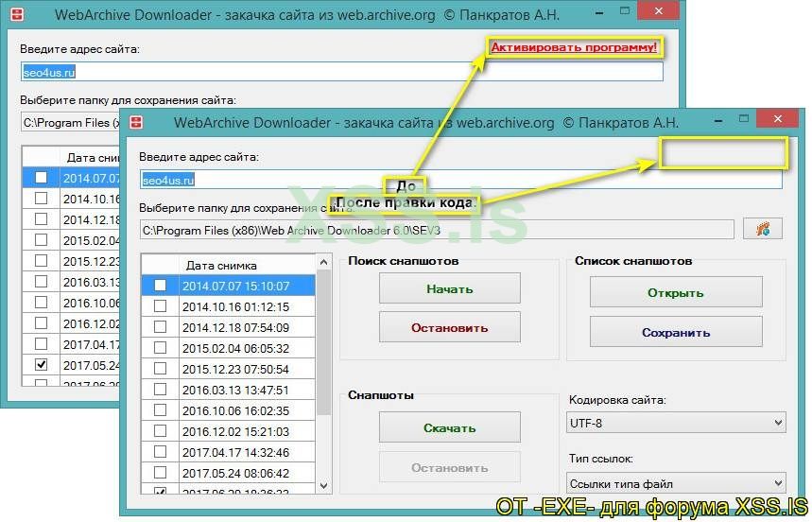Click the Открыть snapshot list button
Image resolution: width=812 pixels, height=522 pixels.
point(676,292)
